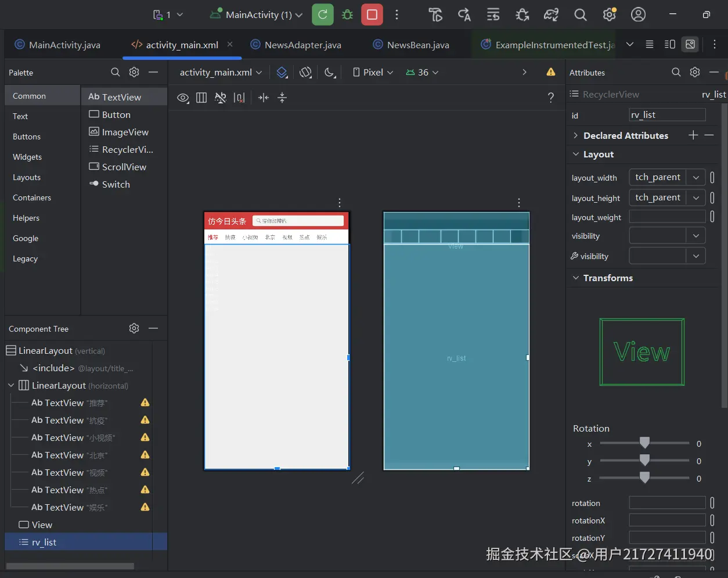Open the Pixel device selector dropdown
Screen dimensions: 728x578
pos(373,72)
